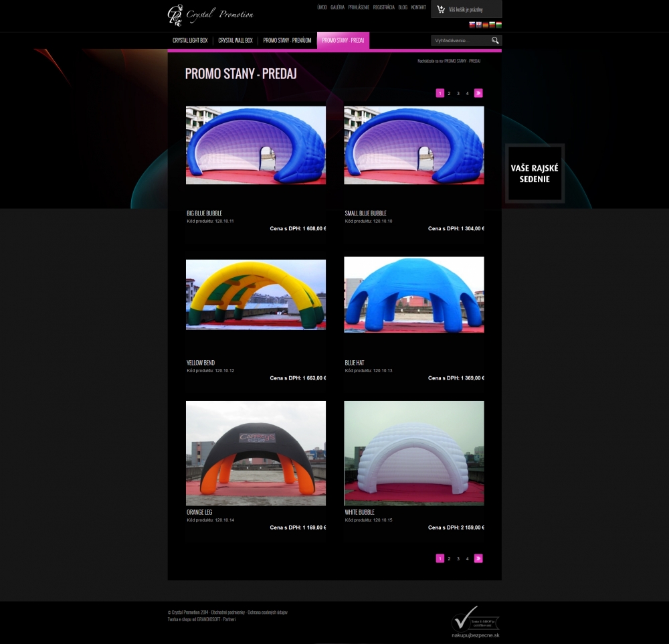This screenshot has width=669, height=644.
Task: Click price 'Cena s DPH: 2 159,00 €'
Action: coord(456,528)
